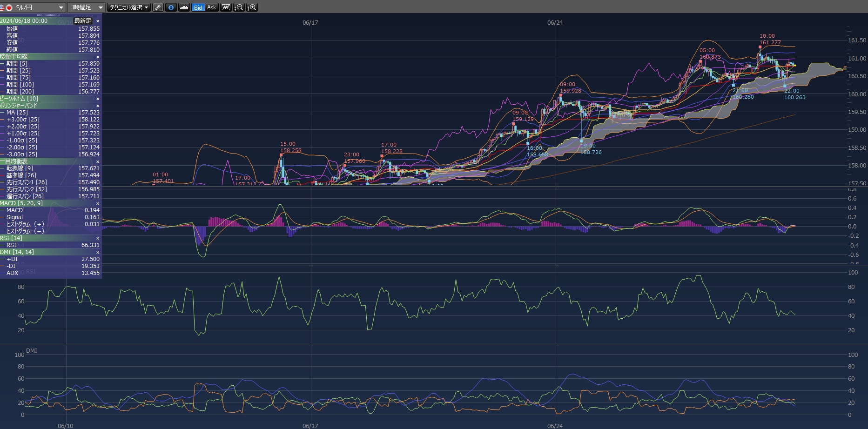Remove the 移動平均線 indicator with its X
868x429 pixels.
[98, 57]
